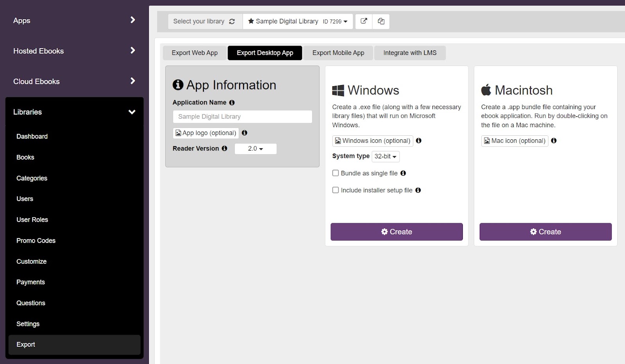625x364 pixels.
Task: Open the System type 32-bit dropdown
Action: [385, 156]
